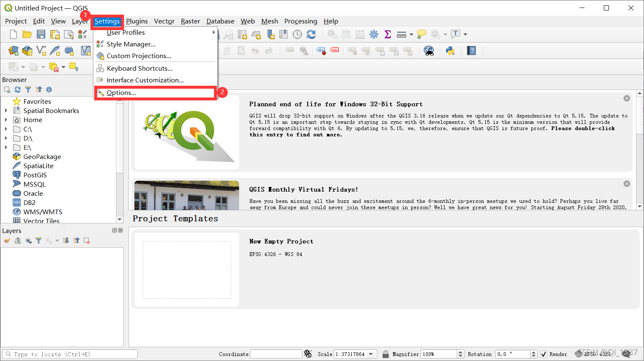Activate Show Map Tips speech bubble
Screen dimensions: 644x361
click(x=422, y=34)
